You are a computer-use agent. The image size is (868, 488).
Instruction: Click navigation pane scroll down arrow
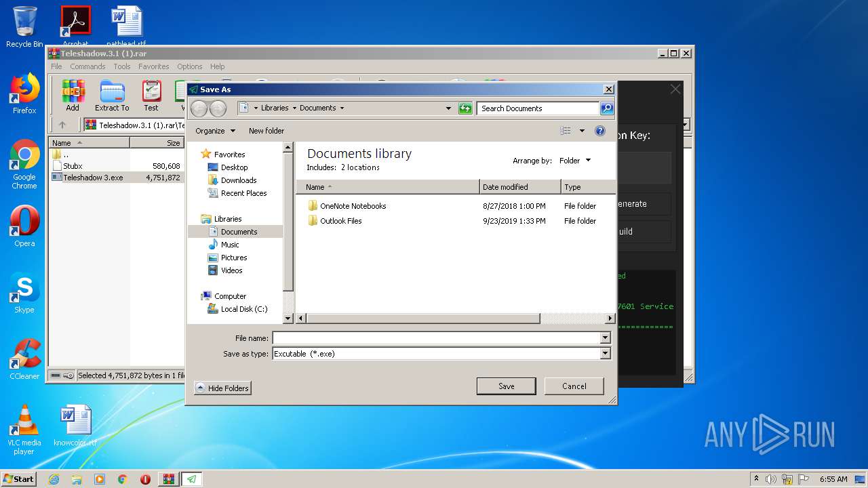[288, 318]
